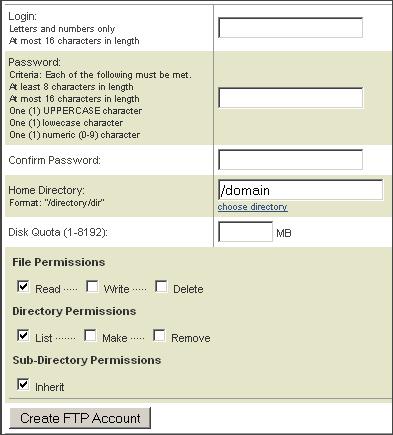Click the Sub-Directory Permissions heading
The width and height of the screenshot is (393, 435).
click(x=87, y=360)
